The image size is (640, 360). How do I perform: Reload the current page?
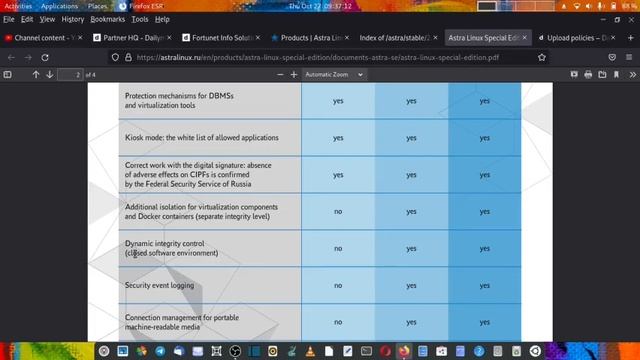[x=45, y=58]
